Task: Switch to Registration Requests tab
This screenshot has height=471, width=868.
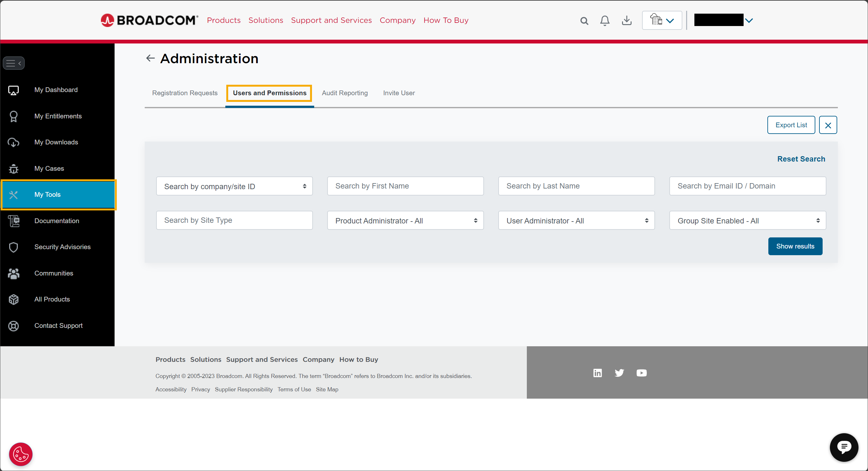Action: click(x=185, y=93)
